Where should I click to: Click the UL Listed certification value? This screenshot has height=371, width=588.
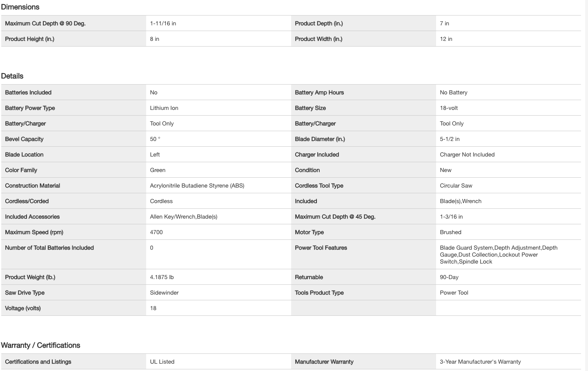(x=162, y=362)
